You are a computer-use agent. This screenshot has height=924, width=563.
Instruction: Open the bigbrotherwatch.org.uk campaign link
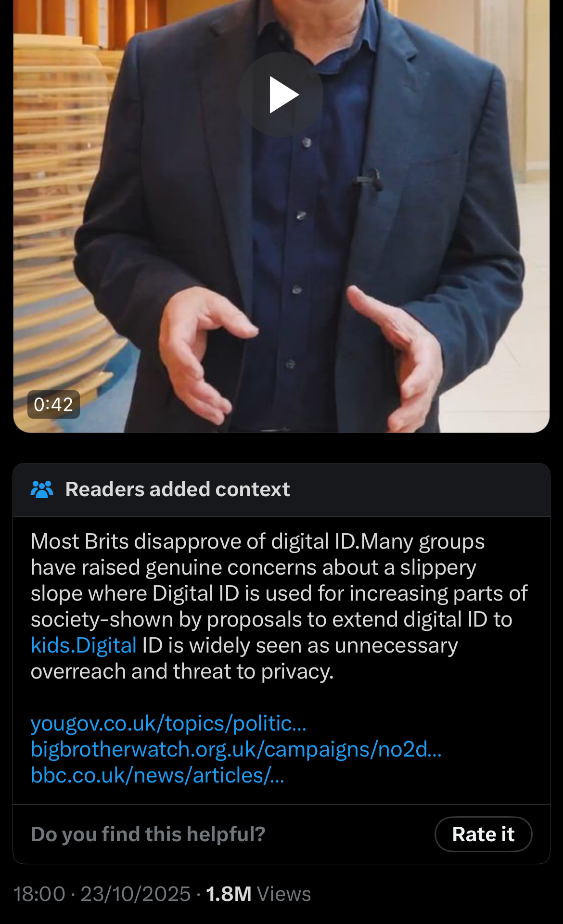click(236, 749)
